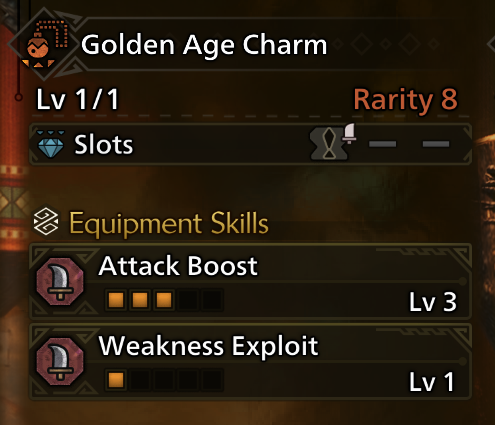This screenshot has width=495, height=425.
Task: Click the Golden Age Charm talisman icon
Action: click(x=45, y=44)
